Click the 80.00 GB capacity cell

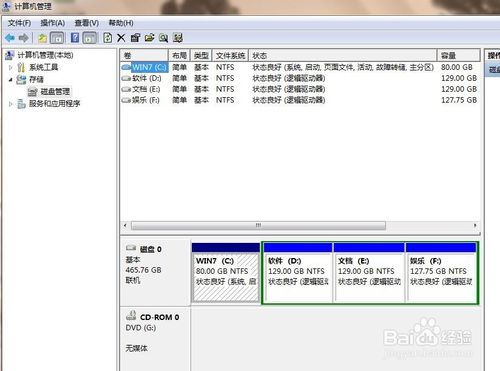coord(457,67)
